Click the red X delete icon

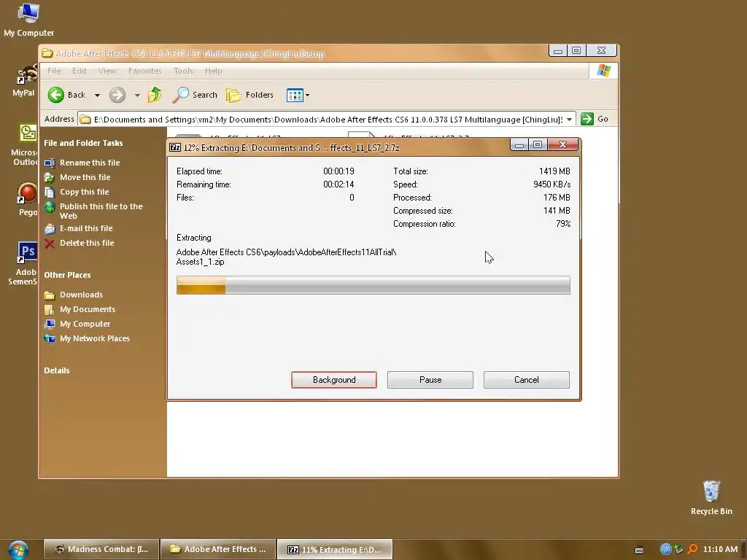click(x=50, y=244)
